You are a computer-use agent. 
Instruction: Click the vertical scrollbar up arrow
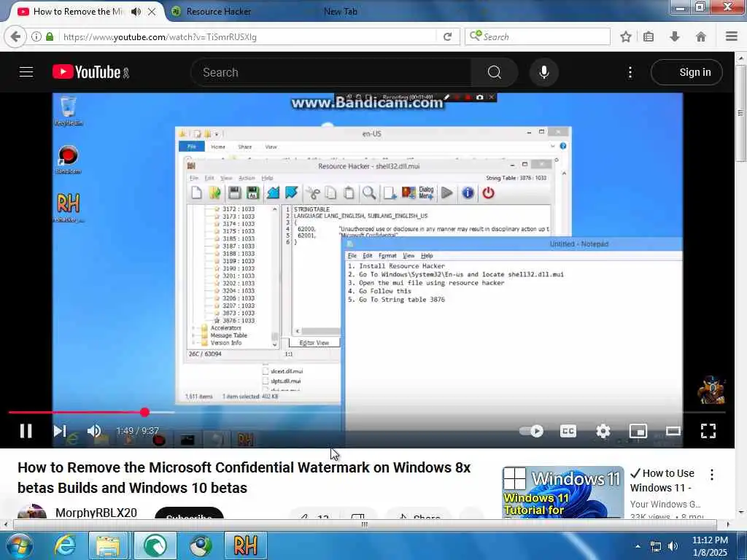(740, 58)
